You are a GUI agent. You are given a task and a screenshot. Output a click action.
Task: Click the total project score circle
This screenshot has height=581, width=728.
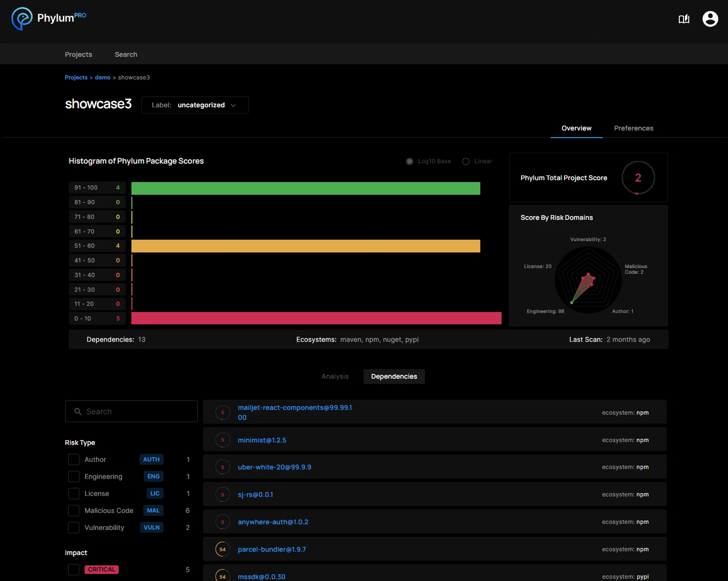(x=638, y=178)
